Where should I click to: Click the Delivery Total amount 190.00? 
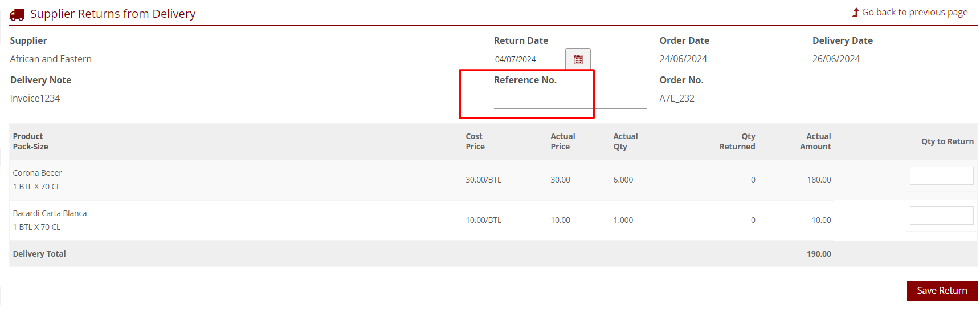[819, 254]
